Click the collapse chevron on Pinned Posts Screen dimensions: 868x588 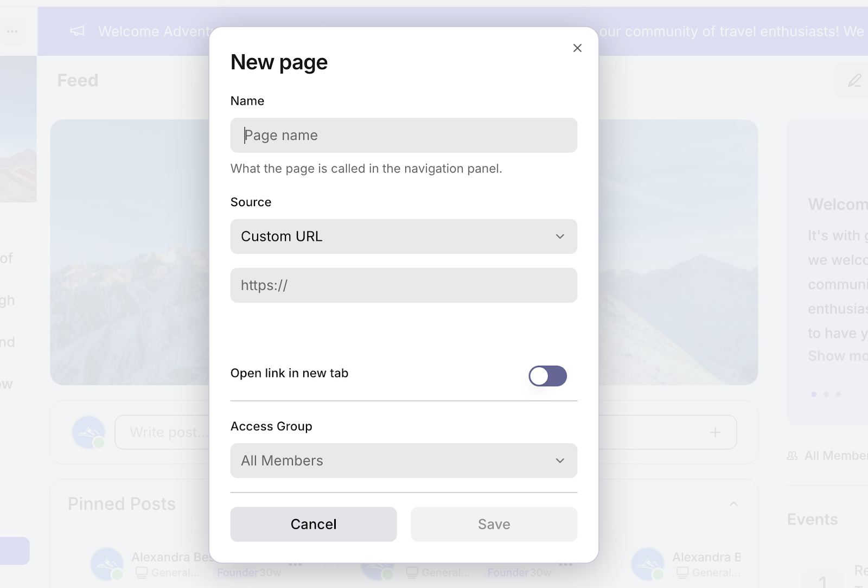point(734,503)
